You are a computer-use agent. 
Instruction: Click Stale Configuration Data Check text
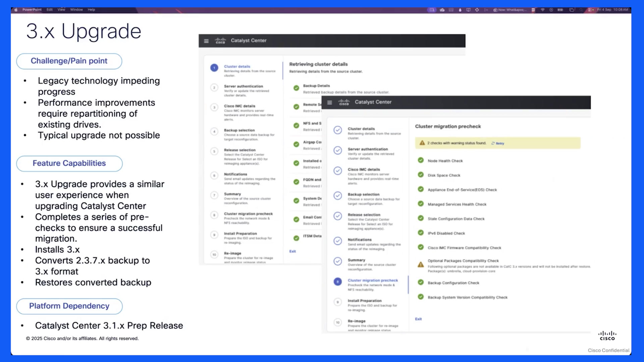click(x=456, y=219)
